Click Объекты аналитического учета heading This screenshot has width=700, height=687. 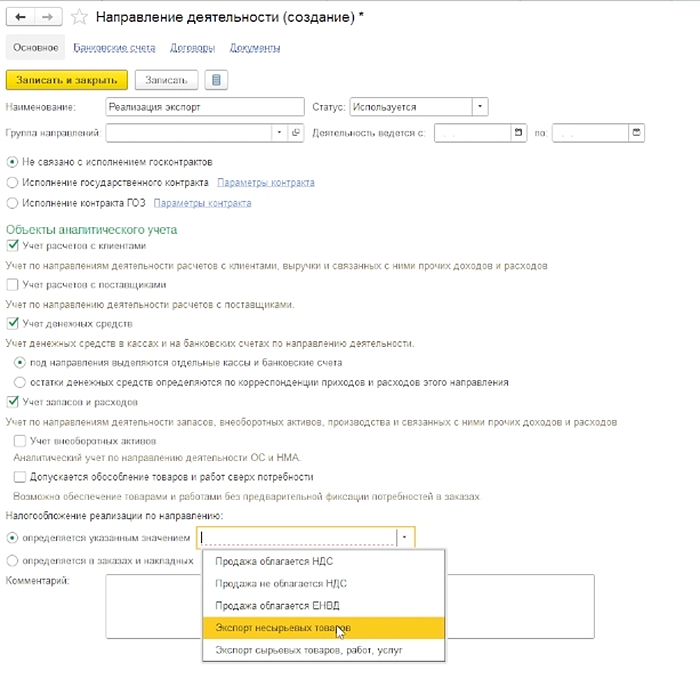[92, 229]
